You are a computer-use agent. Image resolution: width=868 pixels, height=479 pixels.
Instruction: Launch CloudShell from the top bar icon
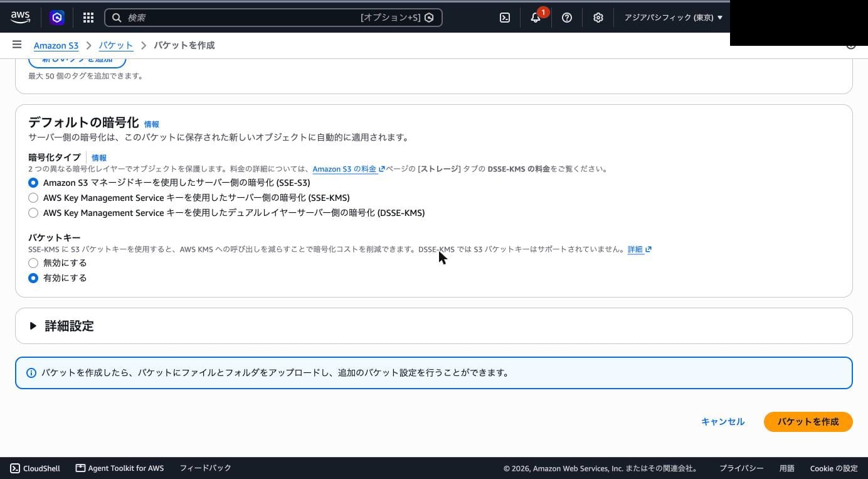tap(505, 18)
